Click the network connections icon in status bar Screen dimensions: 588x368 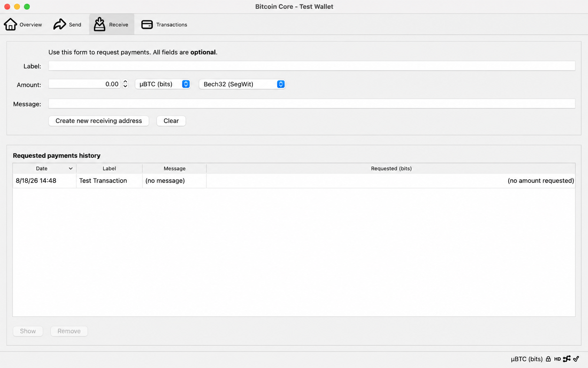click(567, 359)
